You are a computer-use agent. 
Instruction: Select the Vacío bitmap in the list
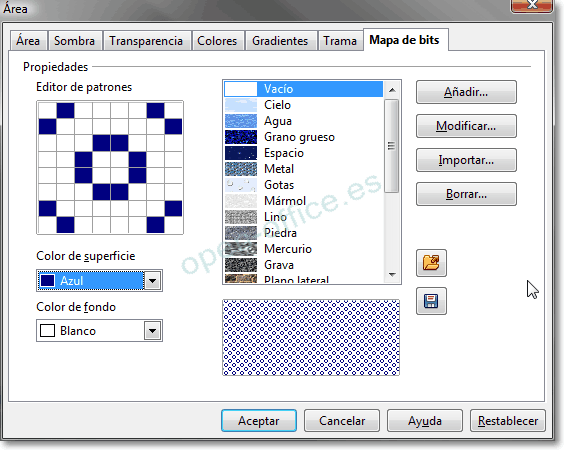coord(304,89)
